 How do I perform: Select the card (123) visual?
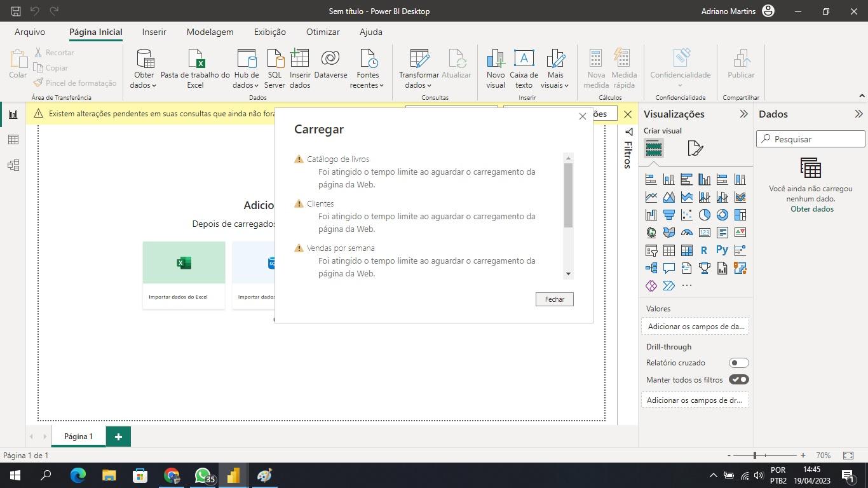click(705, 233)
